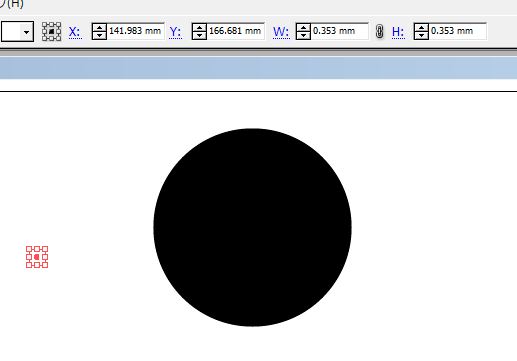Toggle the constrain proportions chain icon
Viewport: 517px width, 361px height.
(379, 31)
